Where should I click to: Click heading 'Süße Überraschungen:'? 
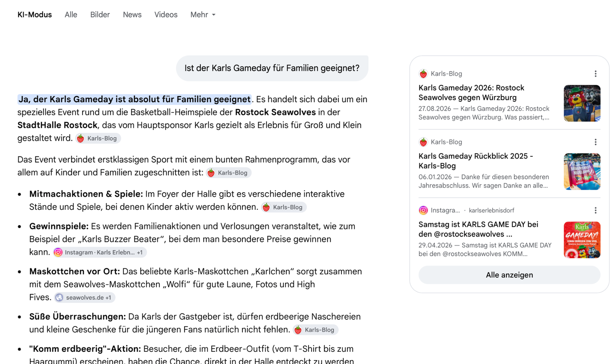tap(78, 317)
